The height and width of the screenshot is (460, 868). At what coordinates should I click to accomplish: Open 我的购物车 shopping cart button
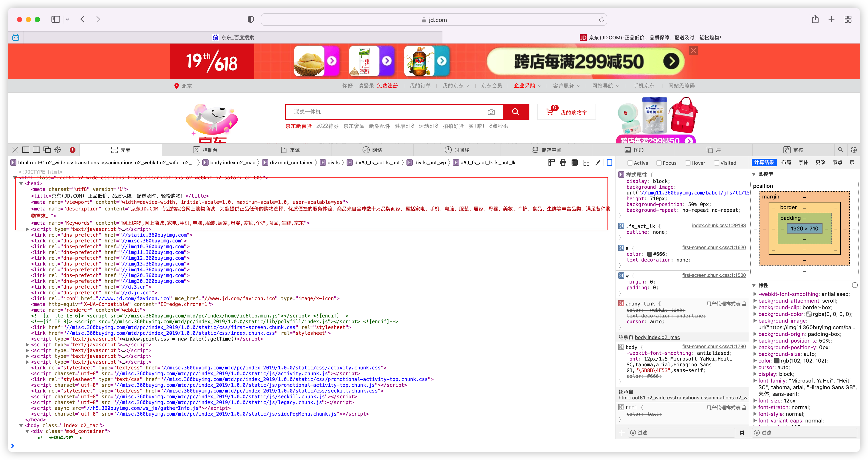click(x=566, y=112)
